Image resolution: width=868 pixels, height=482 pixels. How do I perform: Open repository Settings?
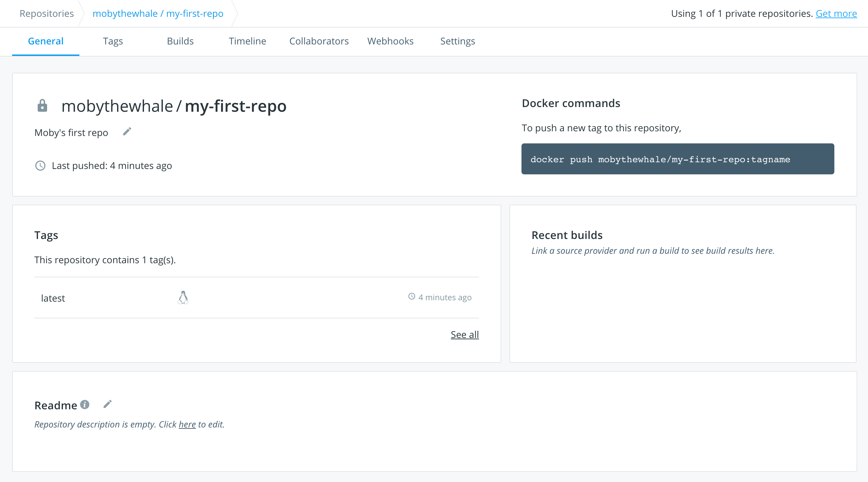(457, 41)
